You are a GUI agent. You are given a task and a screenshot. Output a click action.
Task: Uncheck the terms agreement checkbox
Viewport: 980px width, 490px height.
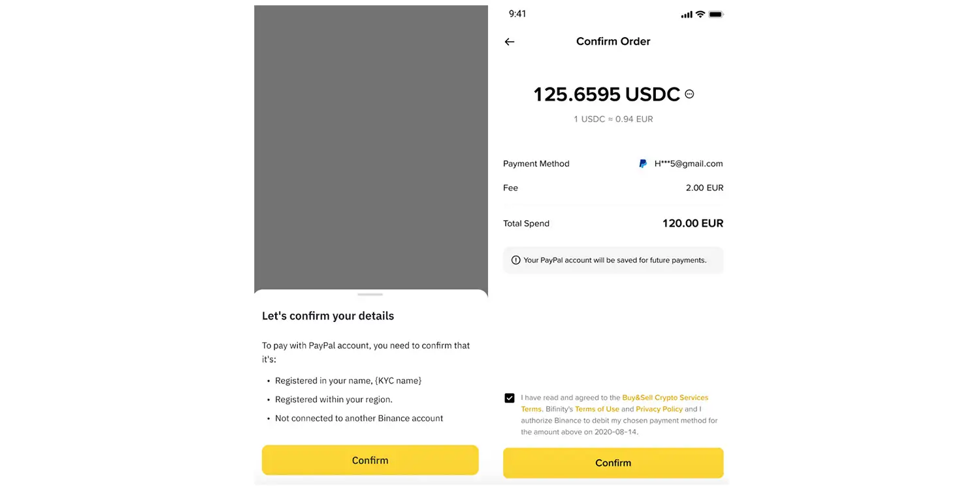tap(510, 398)
